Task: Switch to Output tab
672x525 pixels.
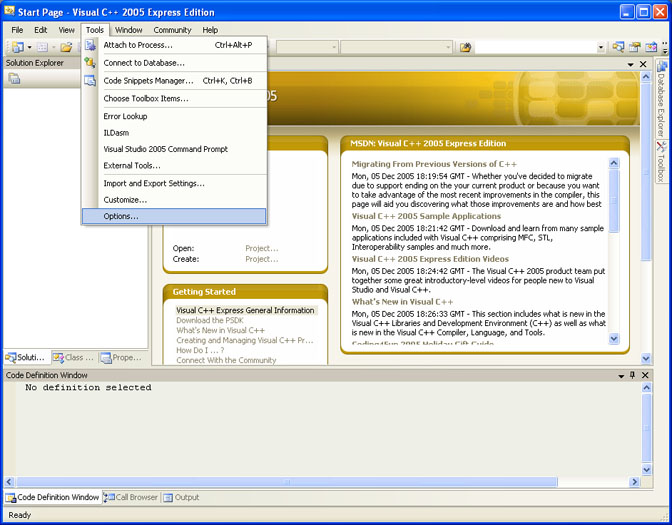Action: pos(182,497)
